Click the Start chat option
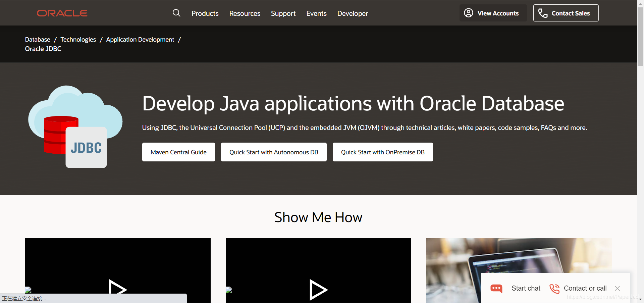644x303 pixels. tap(526, 288)
